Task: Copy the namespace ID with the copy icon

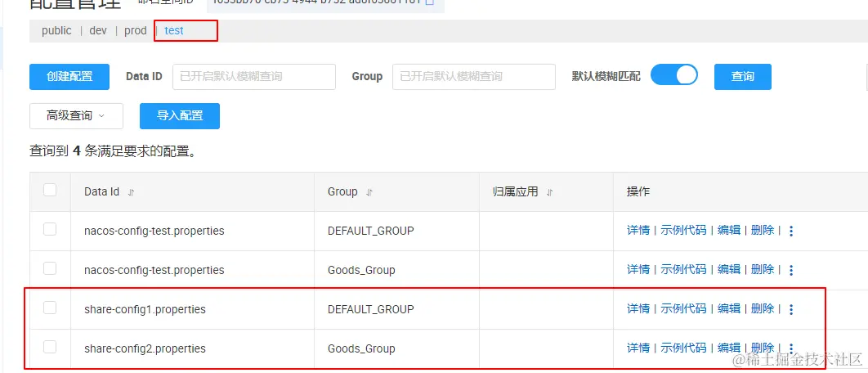Action: click(x=430, y=2)
